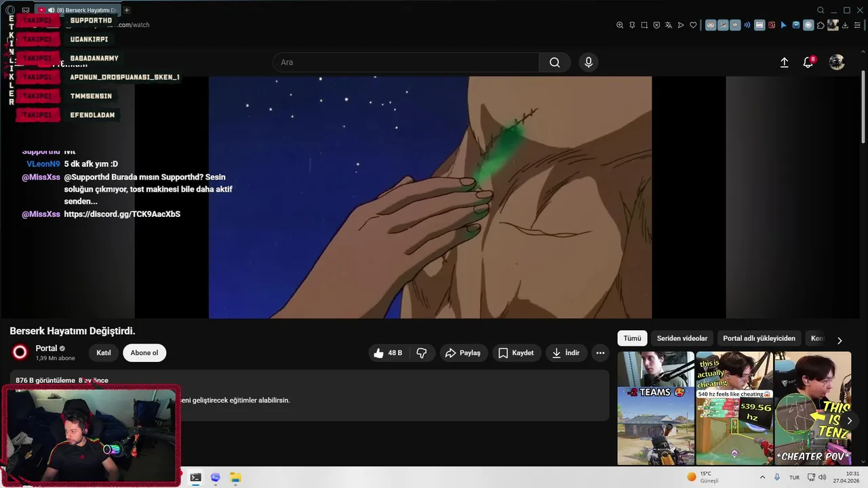Open the TEAMS shorts thumbnail
The height and width of the screenshot is (488, 868).
[x=656, y=408]
